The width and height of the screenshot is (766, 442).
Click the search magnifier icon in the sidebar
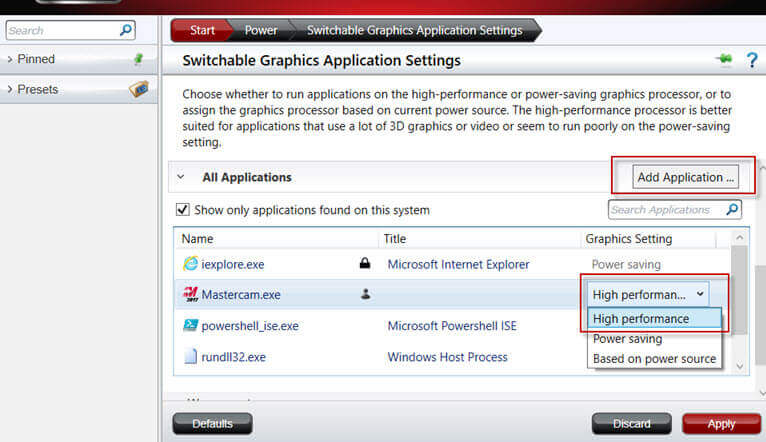(x=126, y=31)
